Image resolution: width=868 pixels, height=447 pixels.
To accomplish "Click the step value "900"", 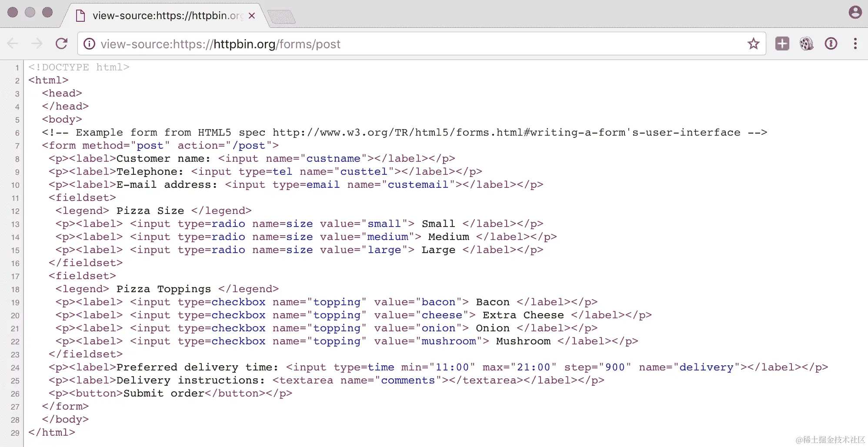I will tap(615, 367).
